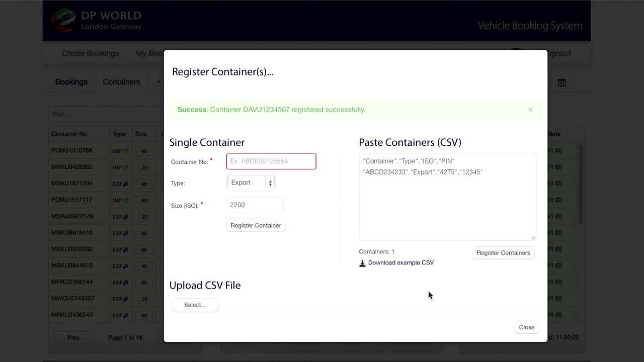
Task: Open the Create Bookings menu item
Action: [90, 53]
